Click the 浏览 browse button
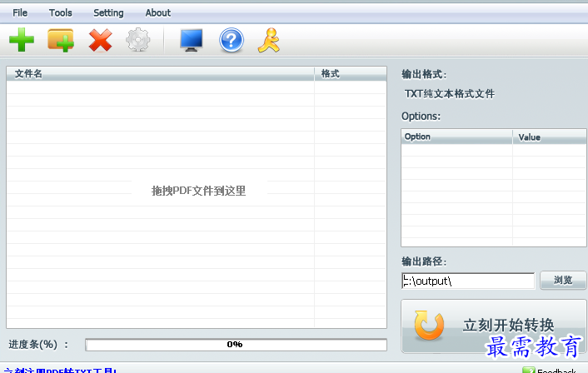Screen dimensions: 588x373 563,280
